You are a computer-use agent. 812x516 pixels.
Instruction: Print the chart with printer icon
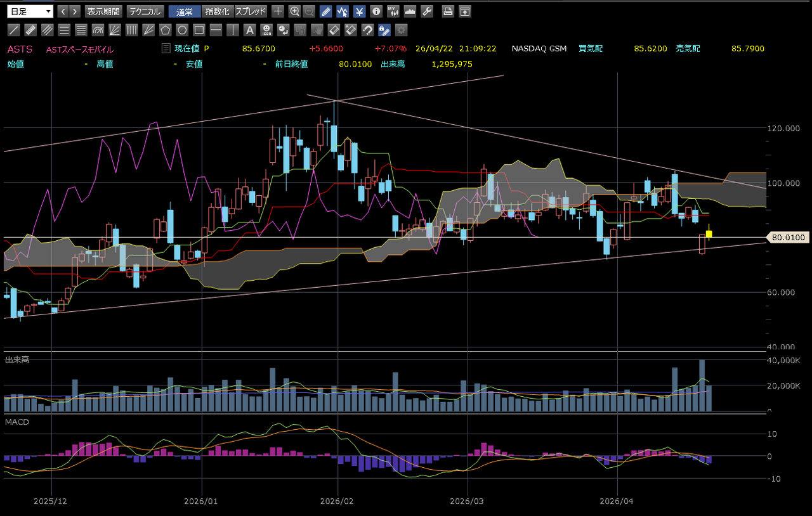pyautogui.click(x=448, y=11)
